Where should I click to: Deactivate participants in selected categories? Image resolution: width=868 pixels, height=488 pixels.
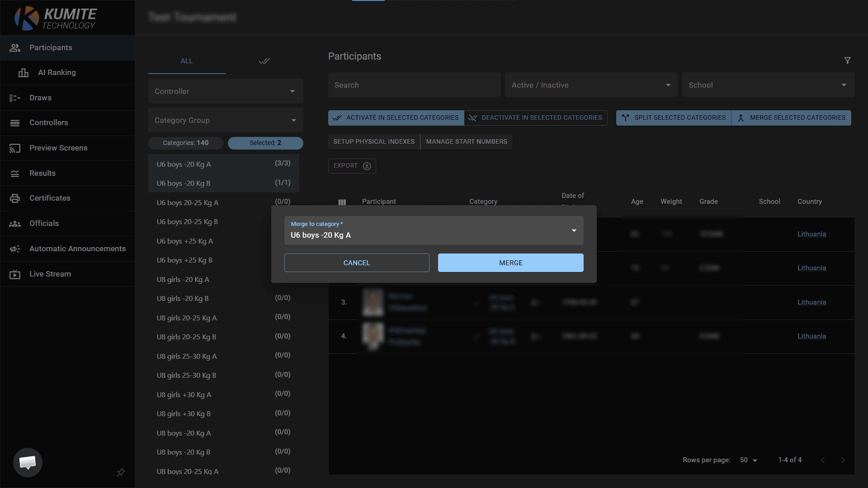click(x=536, y=117)
